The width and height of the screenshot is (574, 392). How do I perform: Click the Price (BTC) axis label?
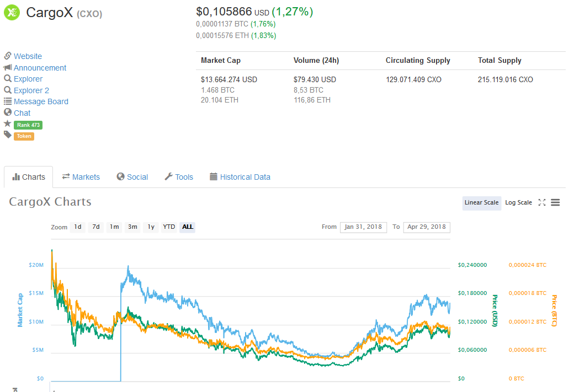click(x=555, y=310)
